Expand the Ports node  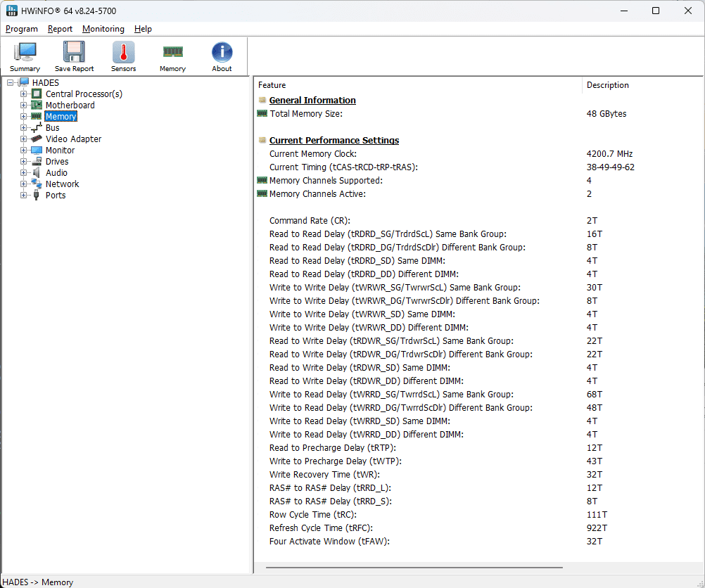coord(23,195)
